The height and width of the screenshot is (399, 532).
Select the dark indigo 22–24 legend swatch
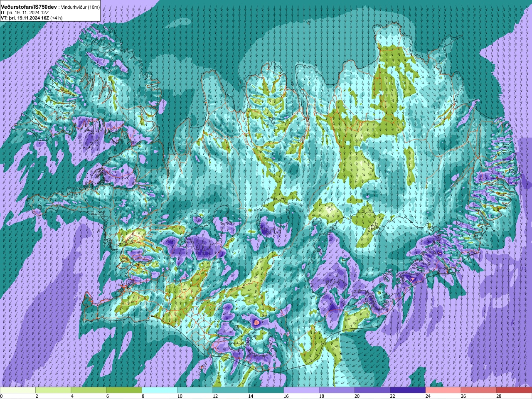click(408, 390)
